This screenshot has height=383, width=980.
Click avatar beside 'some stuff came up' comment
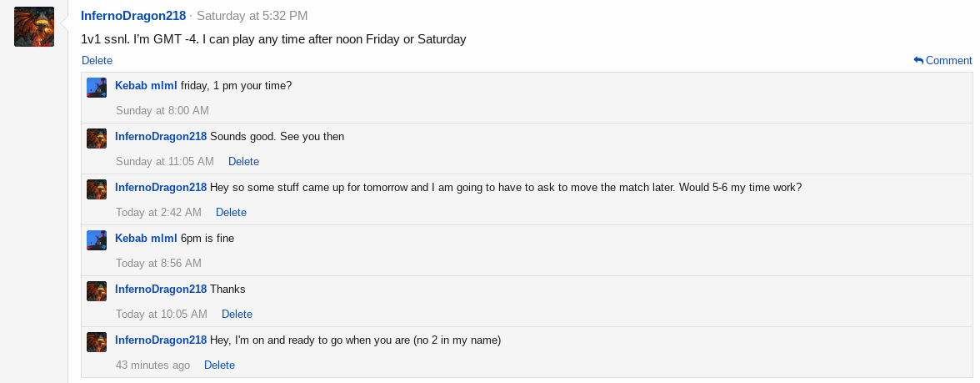coord(97,189)
